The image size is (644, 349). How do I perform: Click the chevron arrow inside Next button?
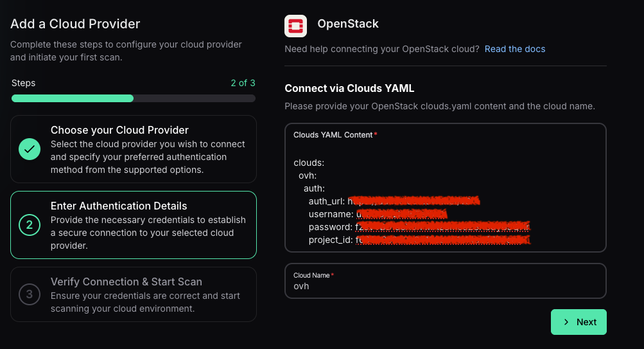(566, 322)
